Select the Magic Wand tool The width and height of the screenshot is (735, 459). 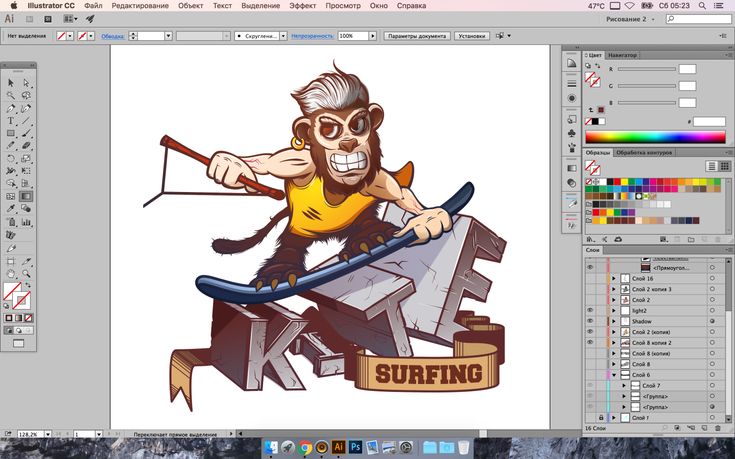click(x=11, y=96)
